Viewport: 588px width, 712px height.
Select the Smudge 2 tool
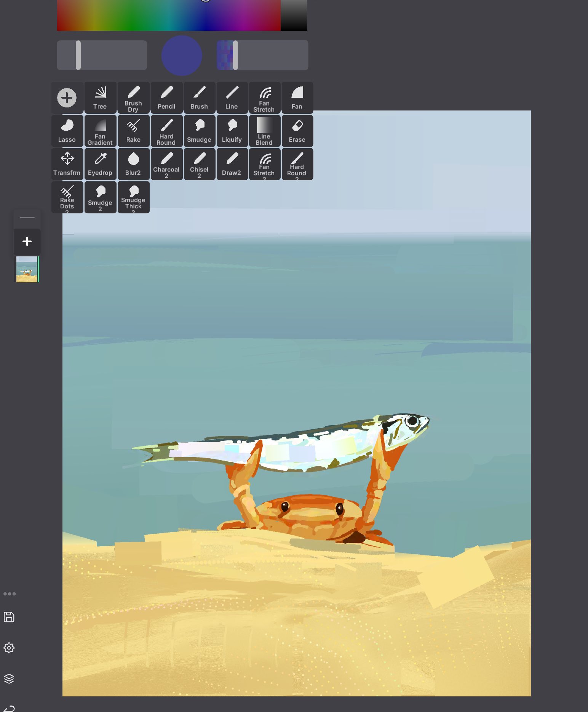100,197
